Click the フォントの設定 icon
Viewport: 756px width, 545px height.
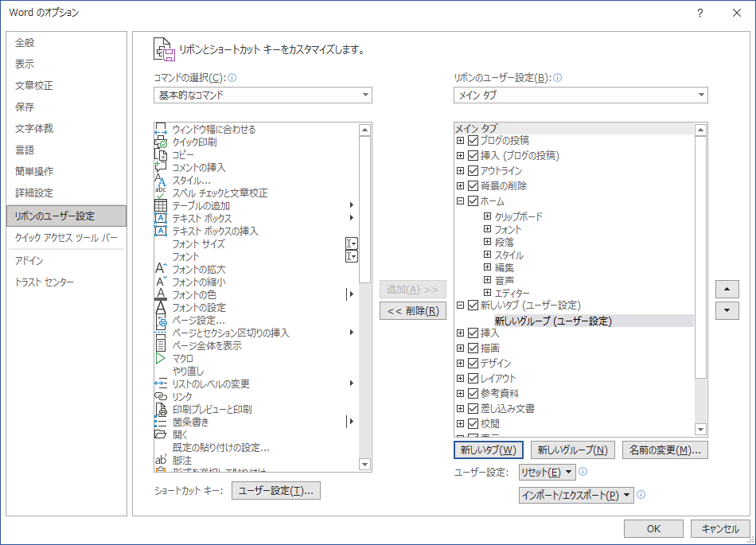(x=161, y=307)
